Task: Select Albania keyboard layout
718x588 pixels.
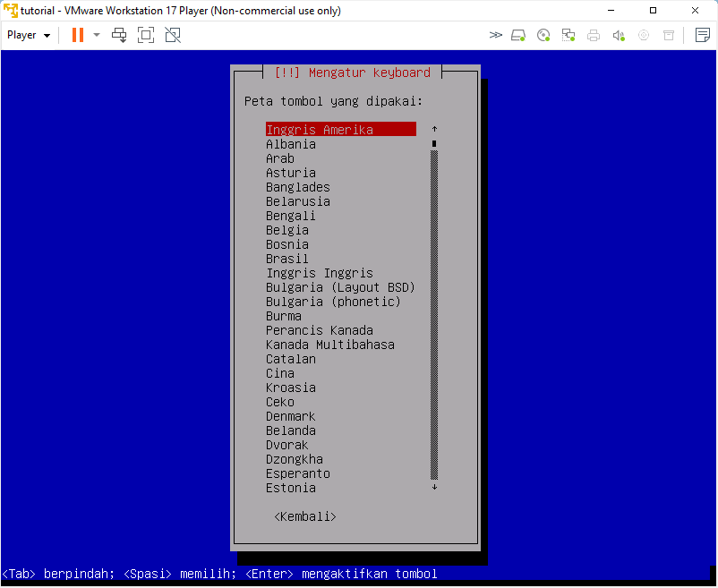Action: [x=291, y=144]
